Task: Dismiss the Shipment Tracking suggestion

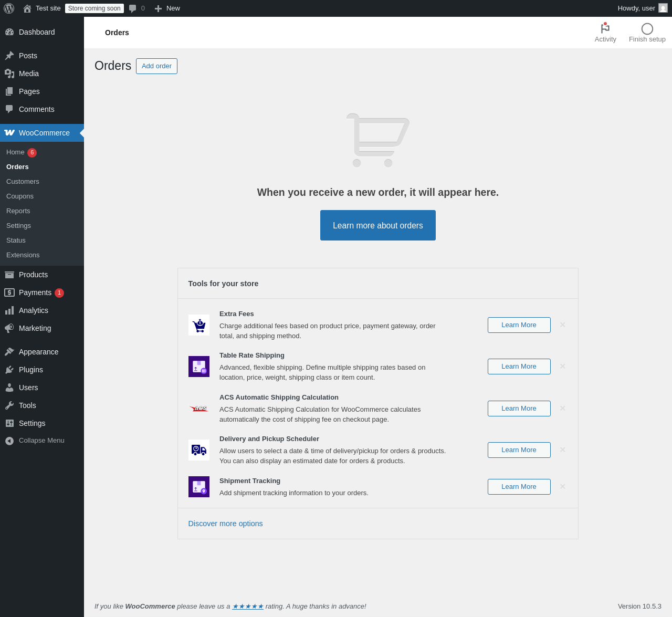Action: [x=563, y=487]
